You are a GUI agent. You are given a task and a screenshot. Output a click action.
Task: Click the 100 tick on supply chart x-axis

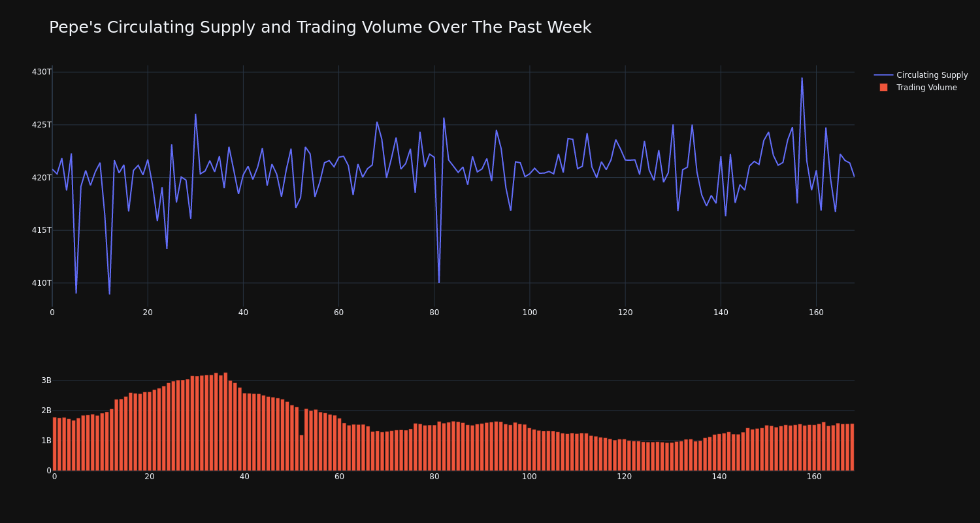pos(530,312)
